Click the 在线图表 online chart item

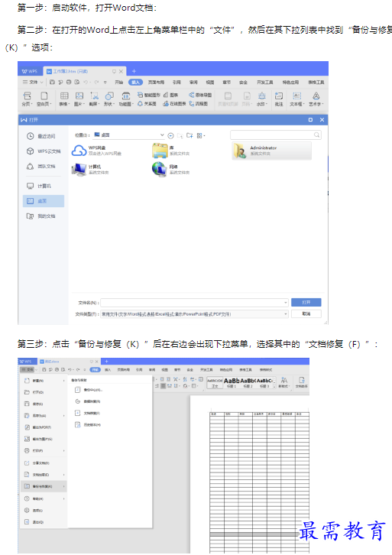coord(174,104)
